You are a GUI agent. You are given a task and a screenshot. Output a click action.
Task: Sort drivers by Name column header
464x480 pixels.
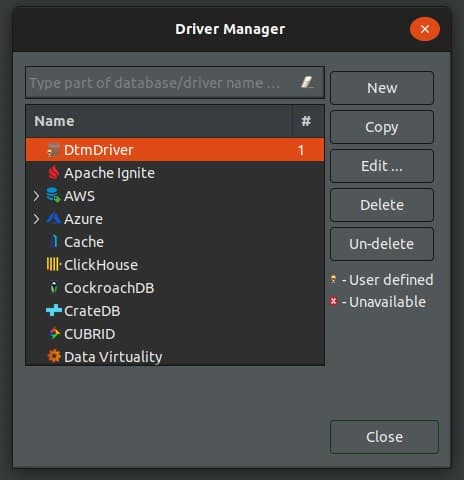[159, 121]
